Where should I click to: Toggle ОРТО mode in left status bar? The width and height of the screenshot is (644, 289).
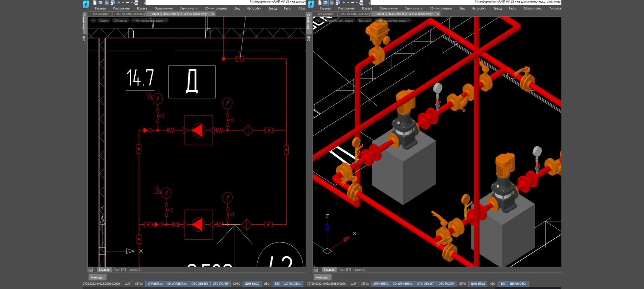[x=237, y=284]
